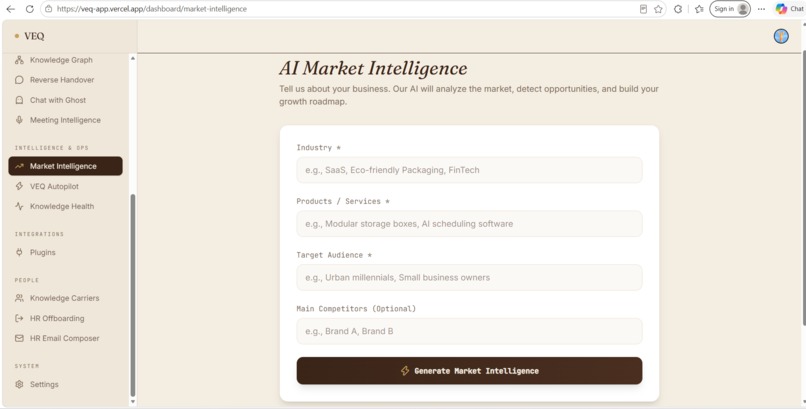Click the sidebar scrollbar thumb
The image size is (806, 409).
[133, 295]
